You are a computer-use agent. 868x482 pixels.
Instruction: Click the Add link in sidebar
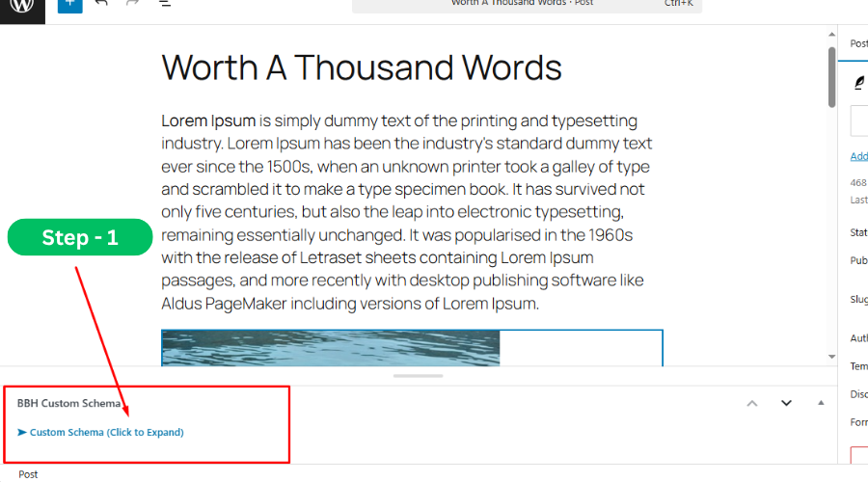pyautogui.click(x=859, y=156)
